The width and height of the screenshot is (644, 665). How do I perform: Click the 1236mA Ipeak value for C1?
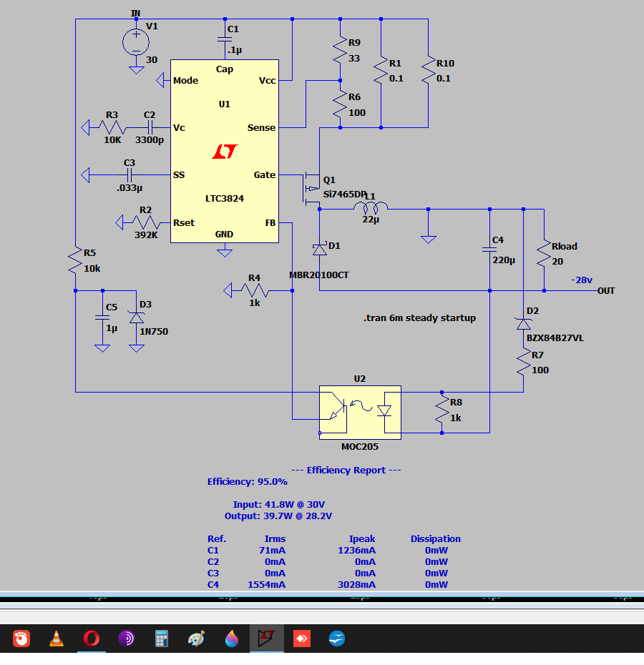(356, 550)
